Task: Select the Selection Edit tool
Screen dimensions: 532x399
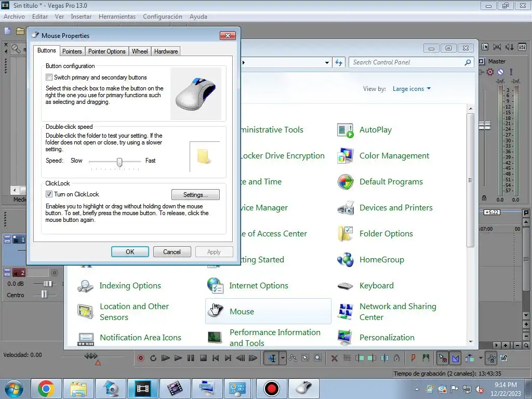Action: [305, 358]
